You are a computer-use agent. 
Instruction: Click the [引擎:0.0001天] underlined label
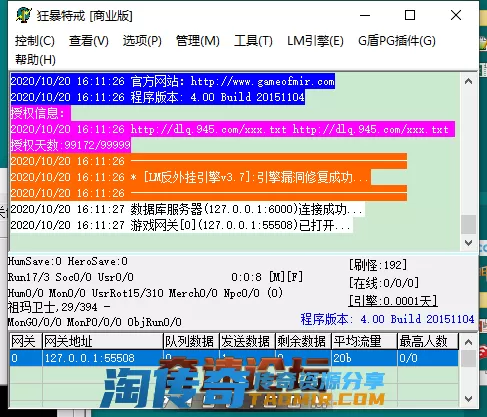(x=393, y=301)
